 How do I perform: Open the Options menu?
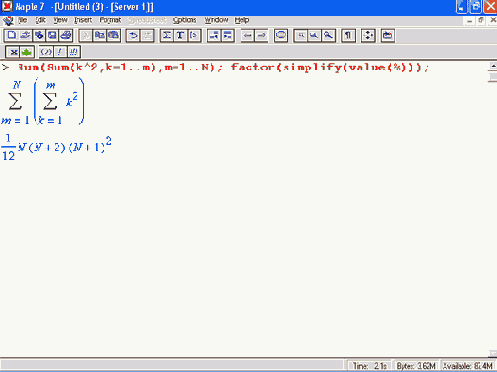tap(185, 20)
